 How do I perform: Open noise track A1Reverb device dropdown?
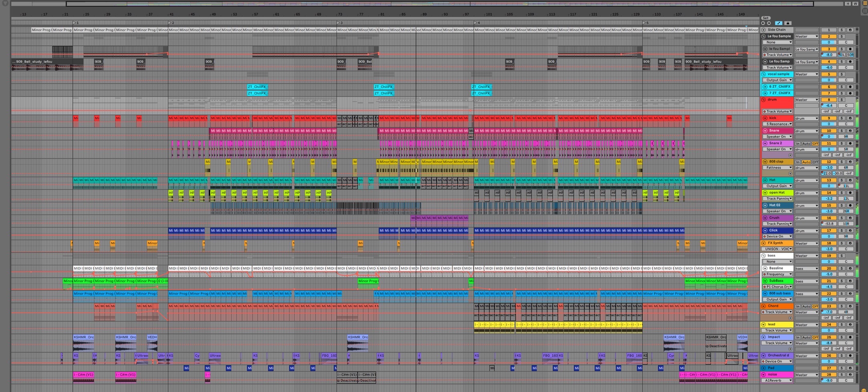tap(778, 380)
